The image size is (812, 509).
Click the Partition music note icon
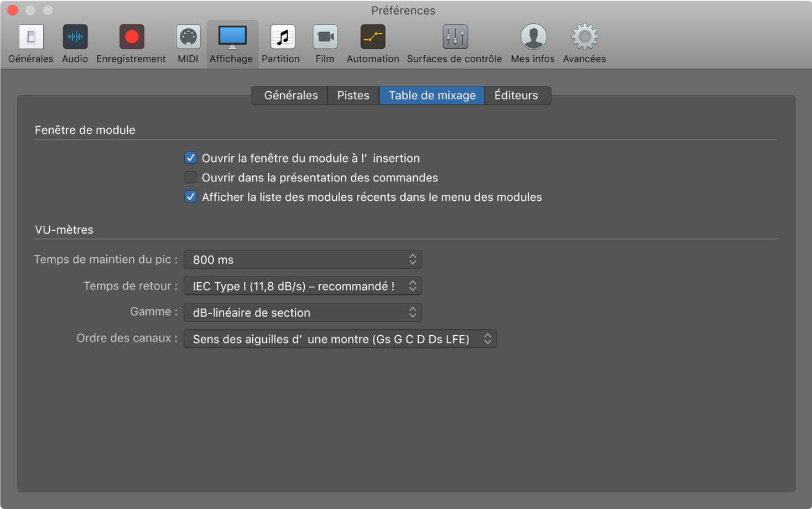pyautogui.click(x=282, y=38)
